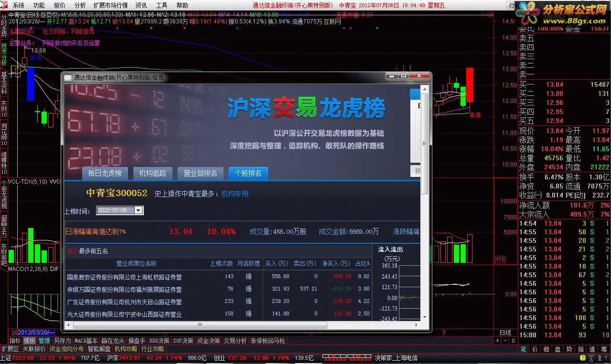Click the 0 reset button below 日线
Screen dimensions: 611x364
tap(513, 341)
